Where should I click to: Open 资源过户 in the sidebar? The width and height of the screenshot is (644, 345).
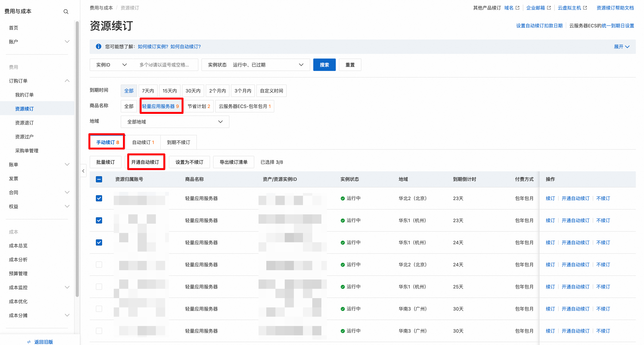[24, 137]
